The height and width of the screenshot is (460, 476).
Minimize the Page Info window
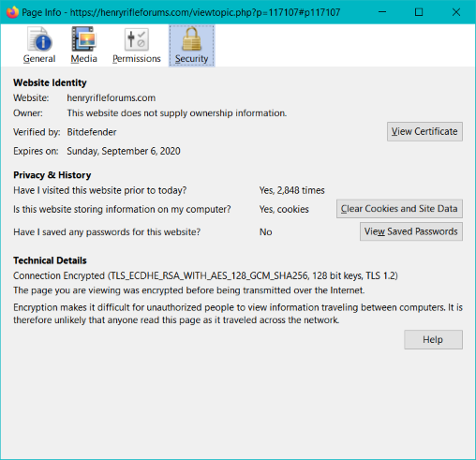click(382, 12)
